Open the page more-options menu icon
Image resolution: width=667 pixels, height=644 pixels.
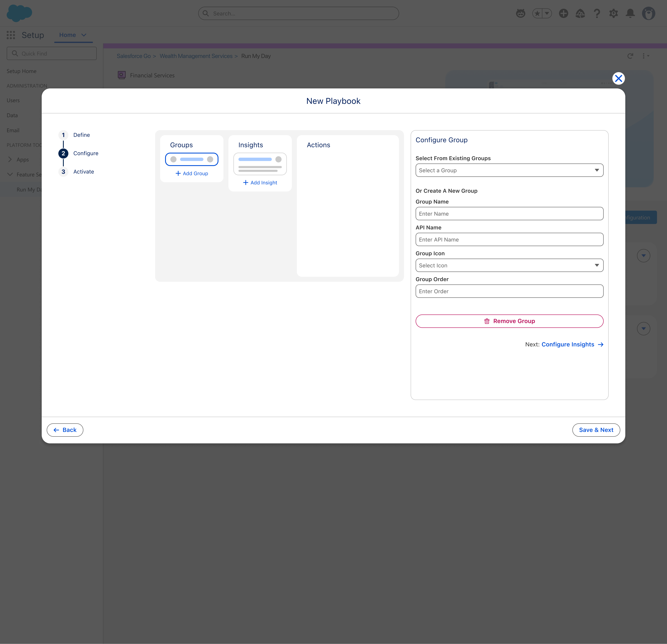(646, 56)
